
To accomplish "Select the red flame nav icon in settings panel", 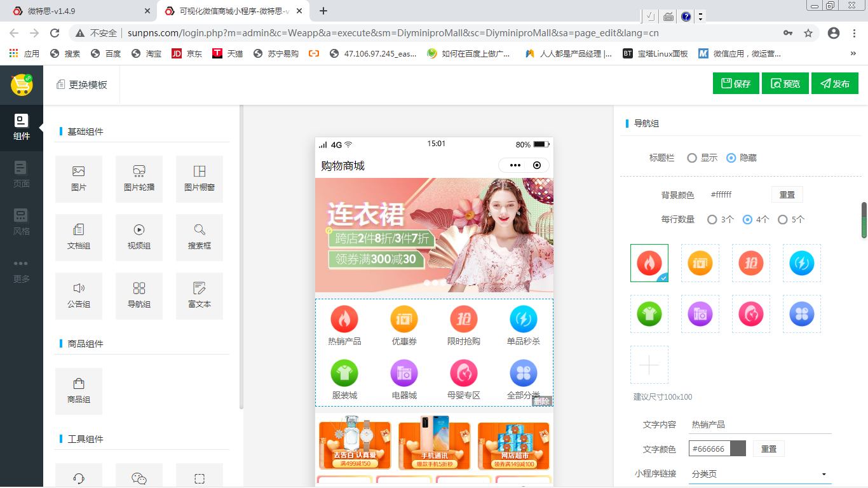I will (x=649, y=263).
